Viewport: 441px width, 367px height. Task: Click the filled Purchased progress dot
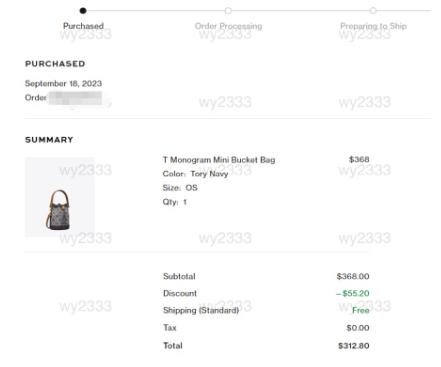tap(83, 11)
